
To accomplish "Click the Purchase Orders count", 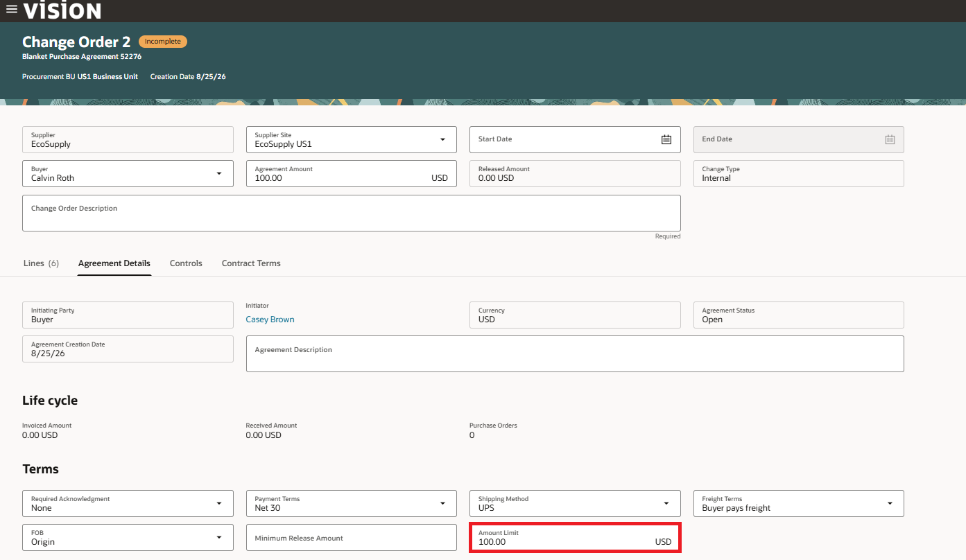I will [472, 435].
